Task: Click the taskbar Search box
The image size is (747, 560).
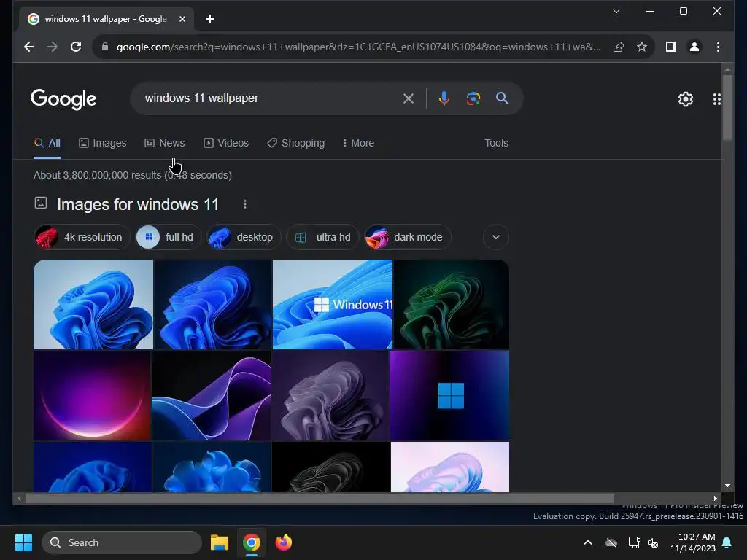Action: coord(122,542)
